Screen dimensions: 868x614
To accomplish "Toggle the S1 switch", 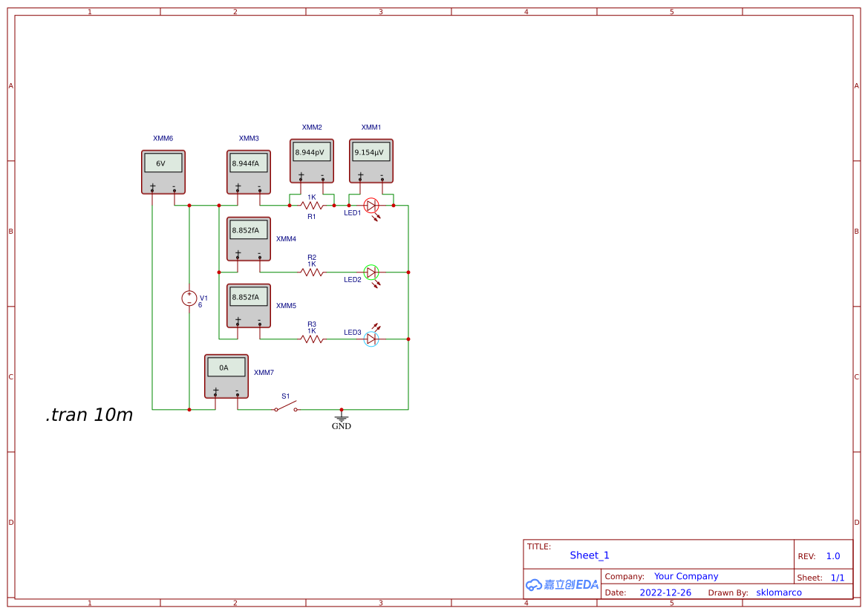I will pyautogui.click(x=285, y=406).
